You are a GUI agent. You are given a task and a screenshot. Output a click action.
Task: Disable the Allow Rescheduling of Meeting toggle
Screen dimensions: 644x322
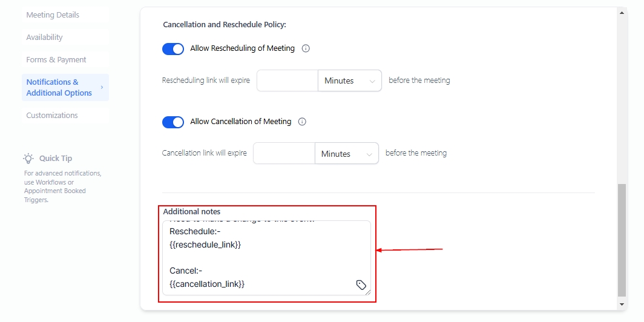[173, 49]
